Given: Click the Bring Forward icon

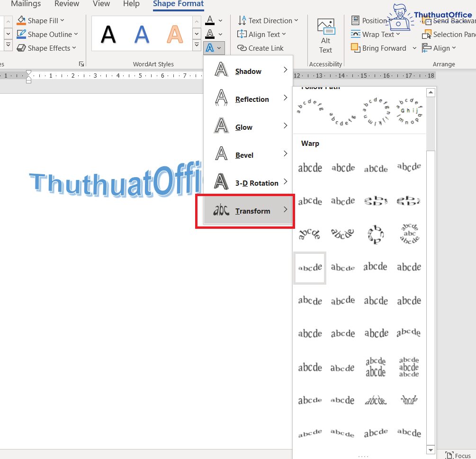Looking at the screenshot, I should pyautogui.click(x=356, y=48).
